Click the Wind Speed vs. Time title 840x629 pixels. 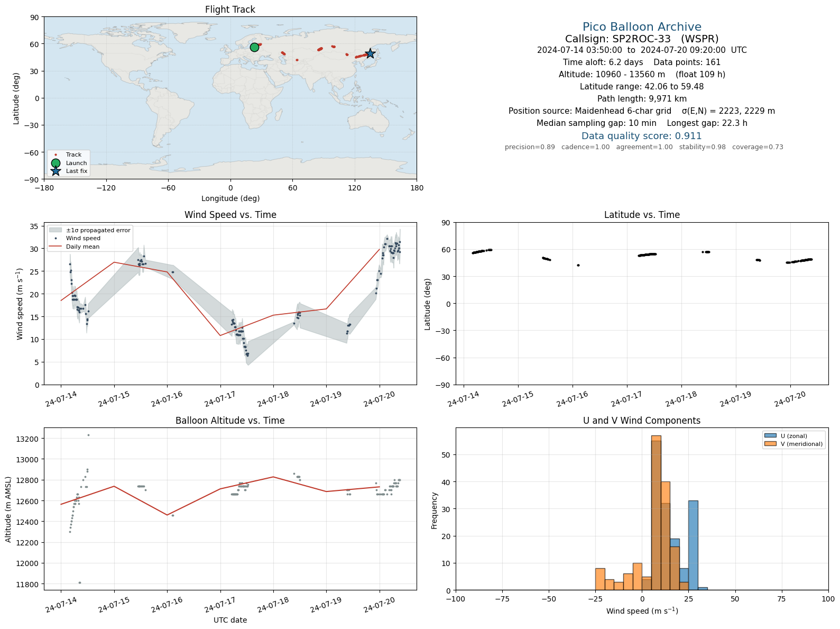tap(230, 215)
